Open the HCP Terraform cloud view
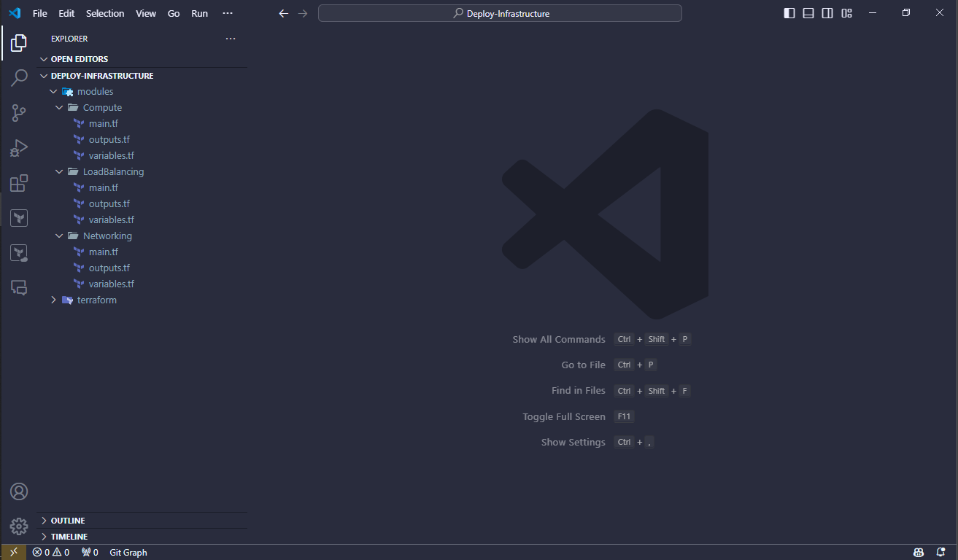958x560 pixels. pos(19,252)
